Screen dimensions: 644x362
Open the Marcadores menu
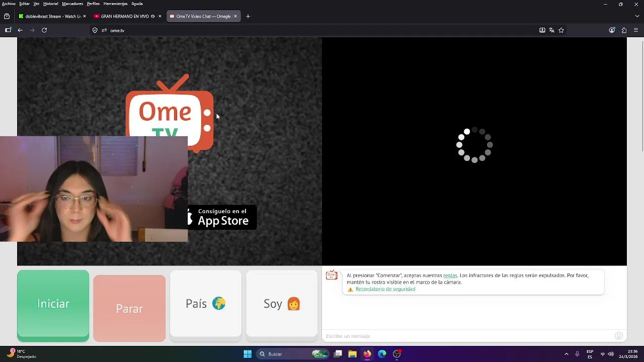click(72, 4)
